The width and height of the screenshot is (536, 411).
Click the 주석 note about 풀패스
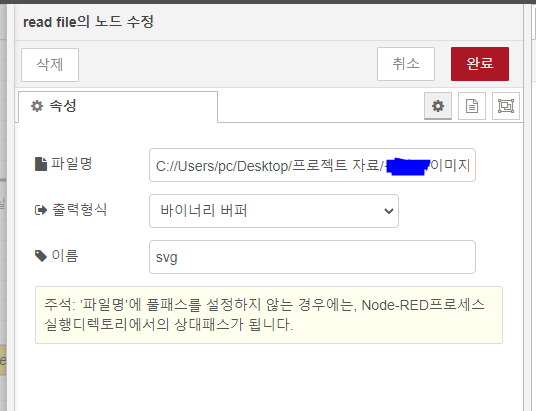[x=269, y=315]
